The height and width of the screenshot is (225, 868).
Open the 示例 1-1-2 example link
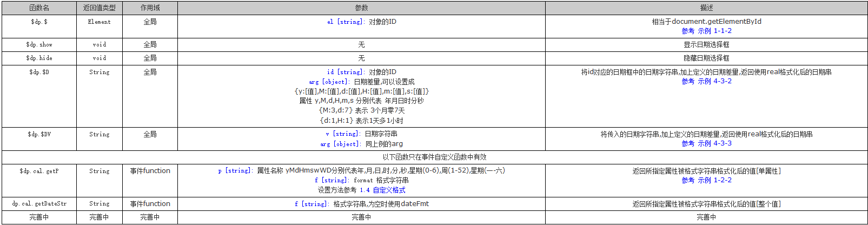click(714, 31)
